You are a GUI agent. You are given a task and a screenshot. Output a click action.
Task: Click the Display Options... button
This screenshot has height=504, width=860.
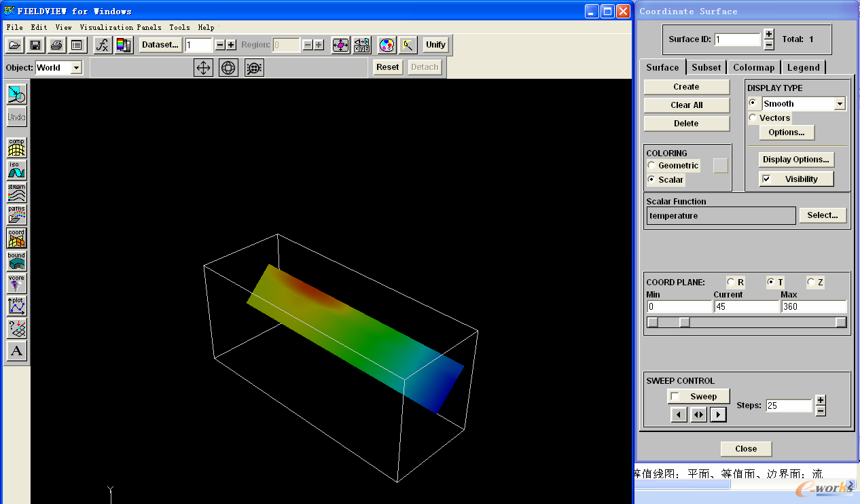pos(795,160)
